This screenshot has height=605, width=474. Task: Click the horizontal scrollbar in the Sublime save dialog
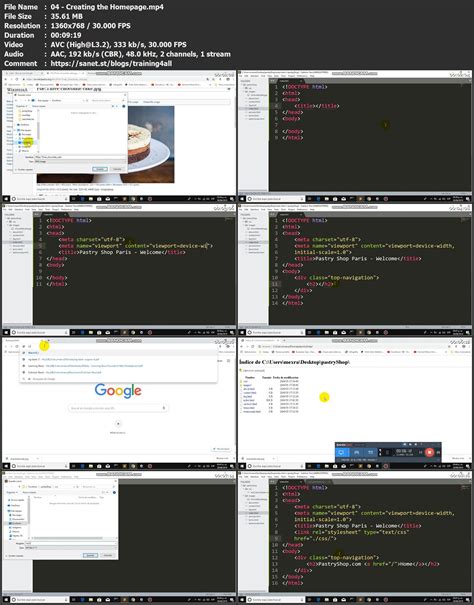pos(68,538)
